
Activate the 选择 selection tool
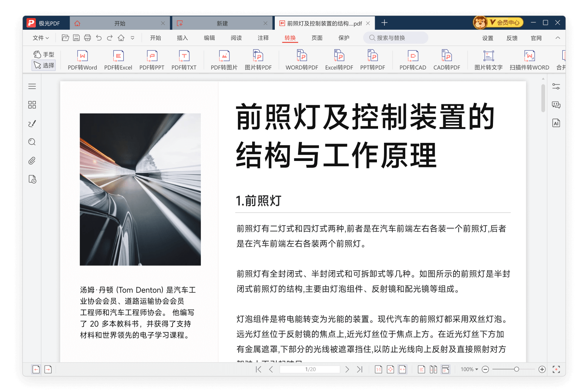44,65
